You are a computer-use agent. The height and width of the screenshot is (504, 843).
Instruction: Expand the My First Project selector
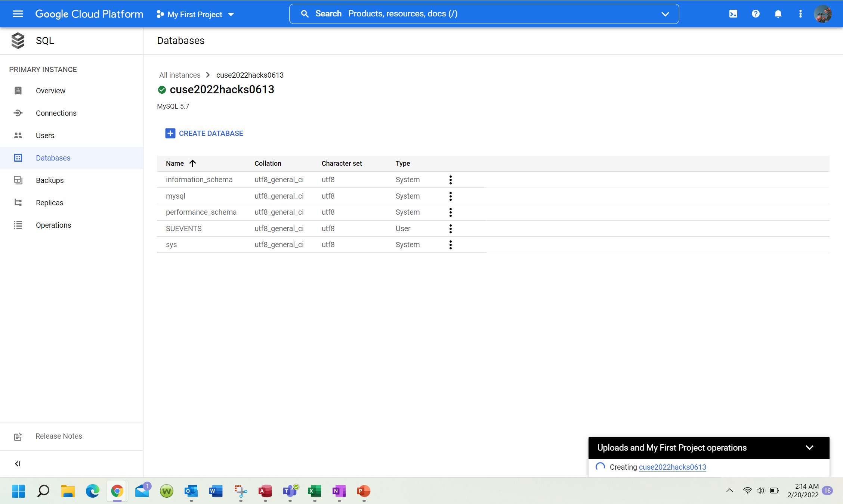tap(195, 14)
